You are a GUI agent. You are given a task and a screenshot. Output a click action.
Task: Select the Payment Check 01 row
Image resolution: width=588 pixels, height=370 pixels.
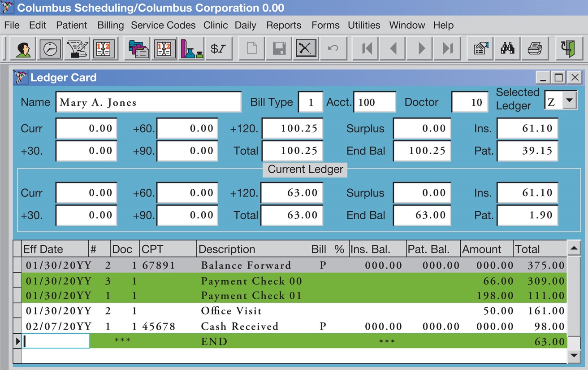[x=294, y=296]
